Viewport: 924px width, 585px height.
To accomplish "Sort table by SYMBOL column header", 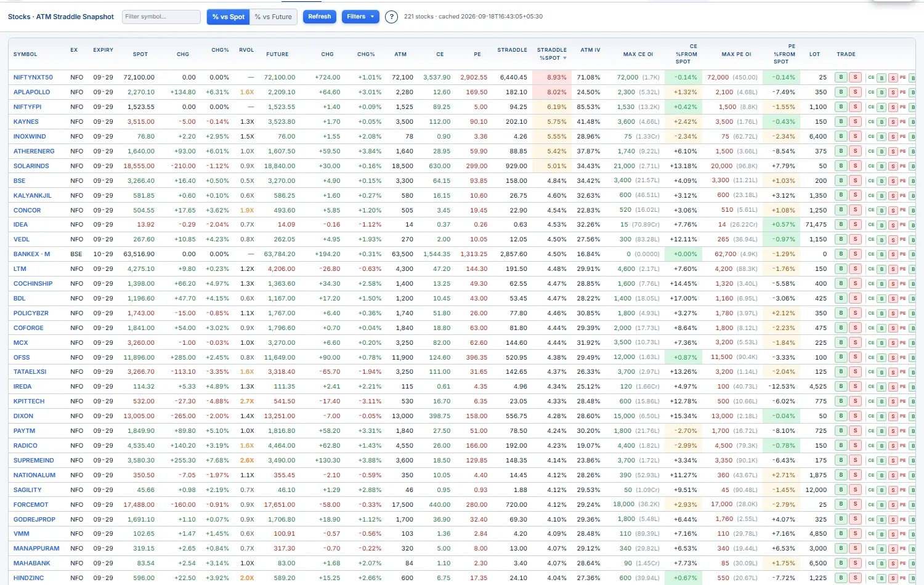I will click(25, 54).
